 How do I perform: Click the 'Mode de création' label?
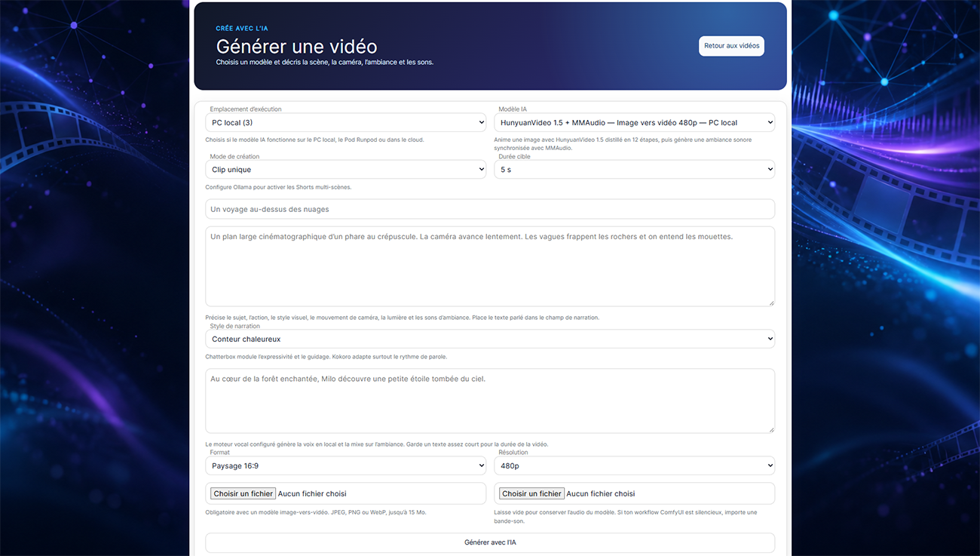tap(234, 156)
